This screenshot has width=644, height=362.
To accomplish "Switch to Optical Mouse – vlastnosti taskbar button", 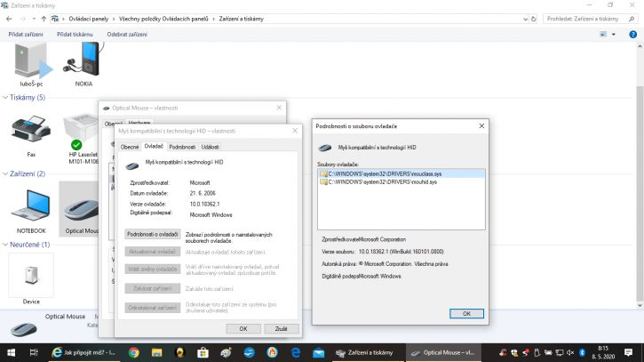I will (442, 352).
